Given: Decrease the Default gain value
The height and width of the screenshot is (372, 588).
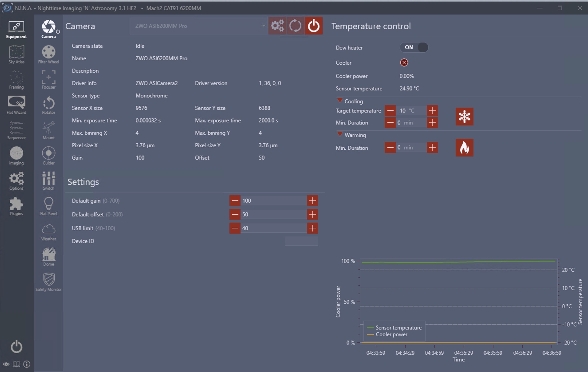Looking at the screenshot, I should click(235, 201).
